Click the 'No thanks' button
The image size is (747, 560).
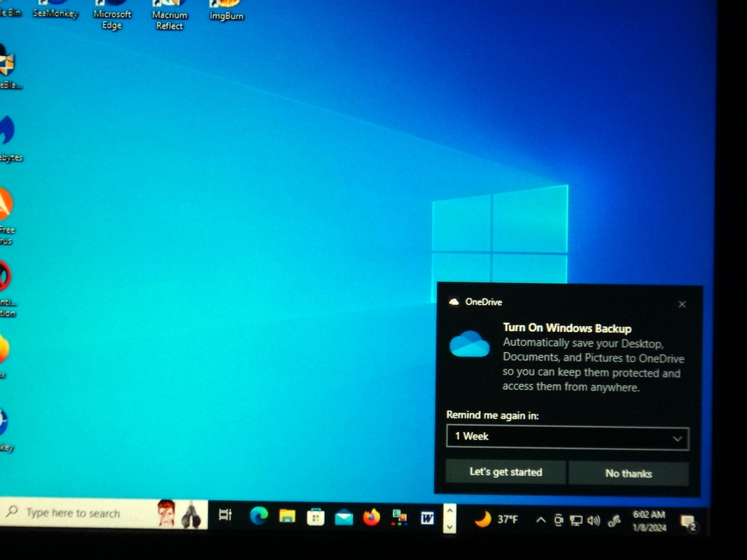tap(629, 473)
